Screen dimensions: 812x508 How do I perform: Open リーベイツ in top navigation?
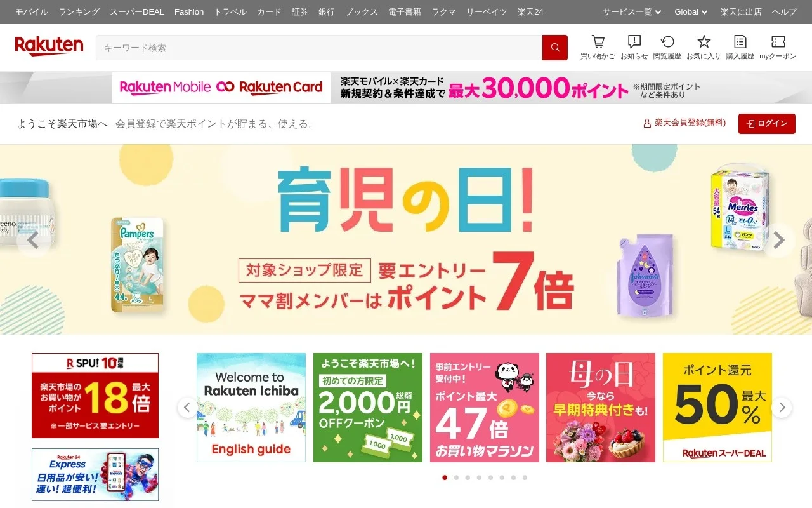click(x=487, y=12)
